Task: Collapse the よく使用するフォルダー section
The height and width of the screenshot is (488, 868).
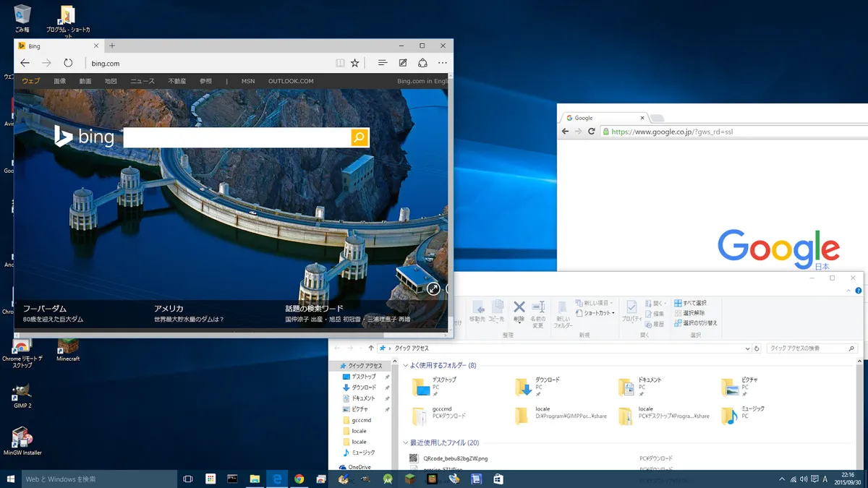Action: click(x=406, y=366)
